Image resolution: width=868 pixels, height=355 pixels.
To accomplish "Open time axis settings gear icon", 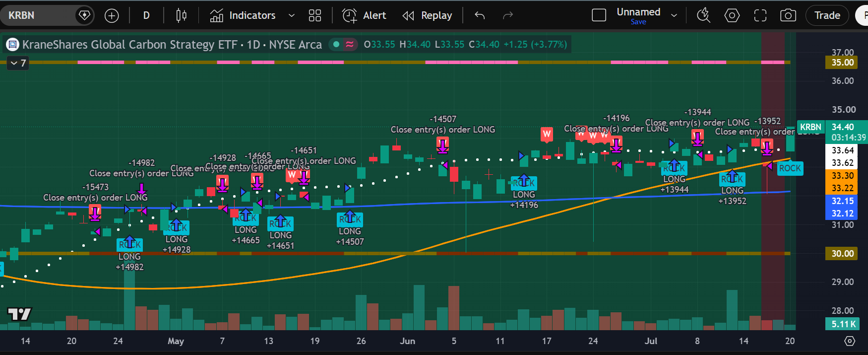I will pyautogui.click(x=850, y=341).
